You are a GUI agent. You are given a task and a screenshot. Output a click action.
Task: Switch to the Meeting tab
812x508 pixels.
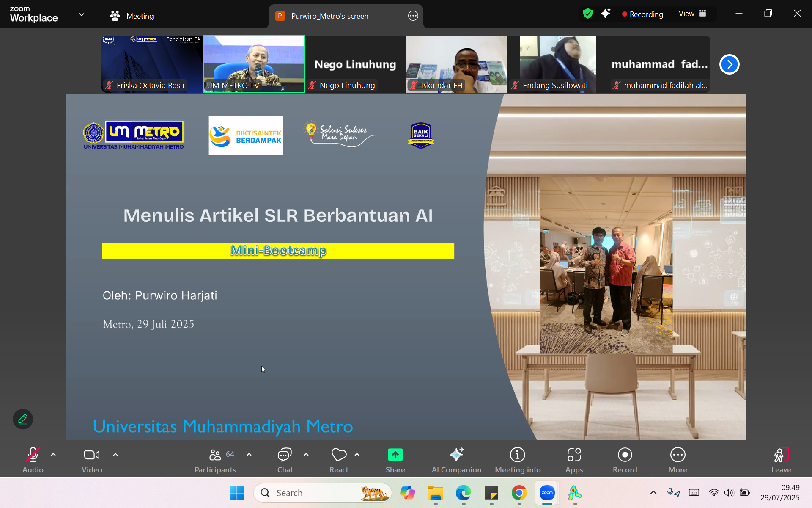pos(132,16)
